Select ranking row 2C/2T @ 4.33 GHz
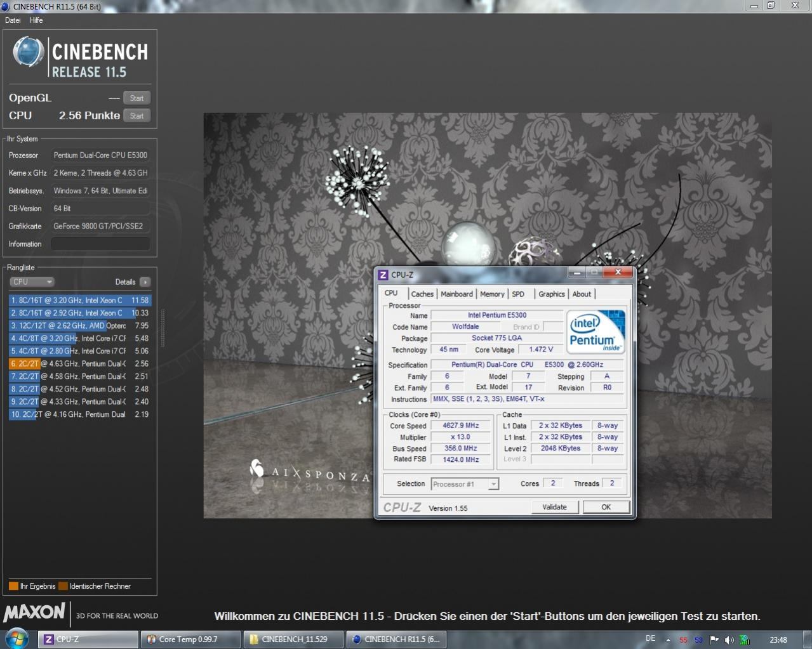Image resolution: width=812 pixels, height=649 pixels. click(80, 402)
